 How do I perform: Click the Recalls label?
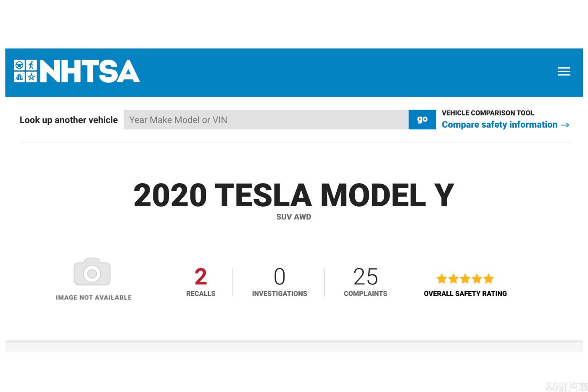tap(201, 294)
